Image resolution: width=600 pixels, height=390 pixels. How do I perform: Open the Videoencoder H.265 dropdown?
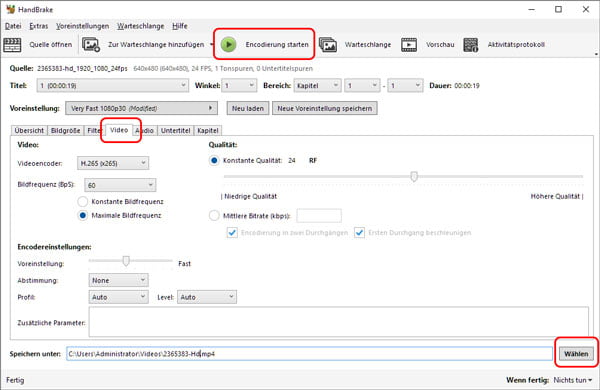click(113, 163)
